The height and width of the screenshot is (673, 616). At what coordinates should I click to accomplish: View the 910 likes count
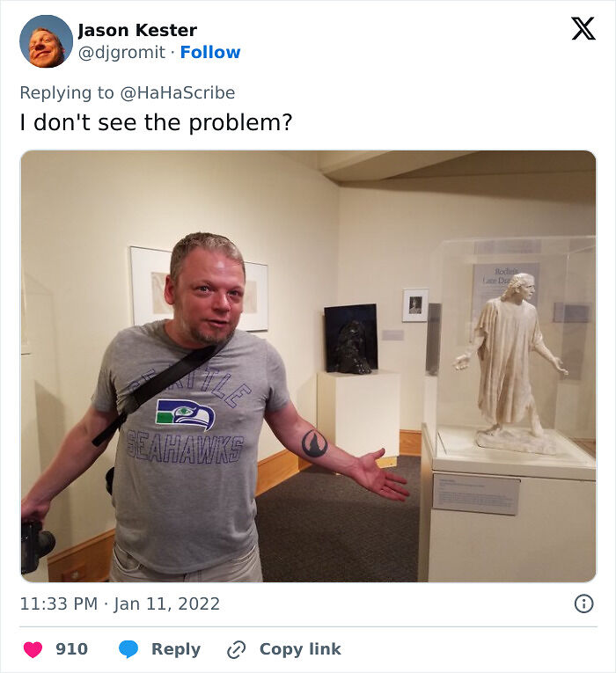(x=71, y=649)
